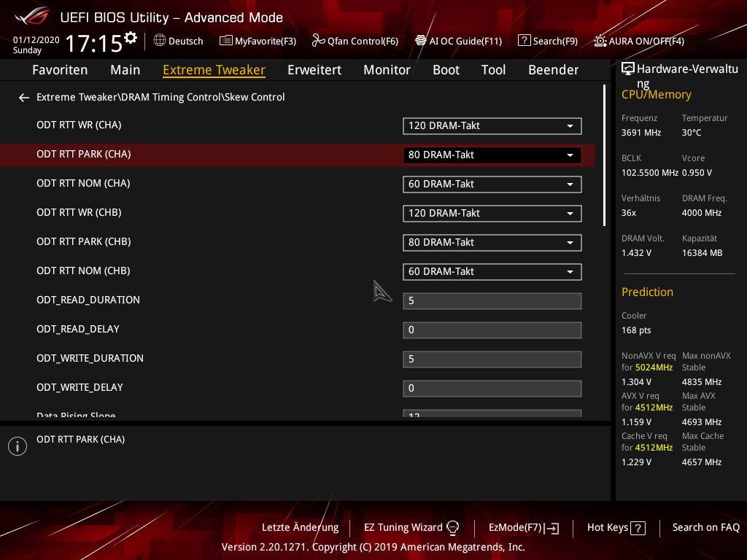The width and height of the screenshot is (747, 560).
Task: Open ODT RTT WR (CHA) dropdown
Action: coord(492,125)
